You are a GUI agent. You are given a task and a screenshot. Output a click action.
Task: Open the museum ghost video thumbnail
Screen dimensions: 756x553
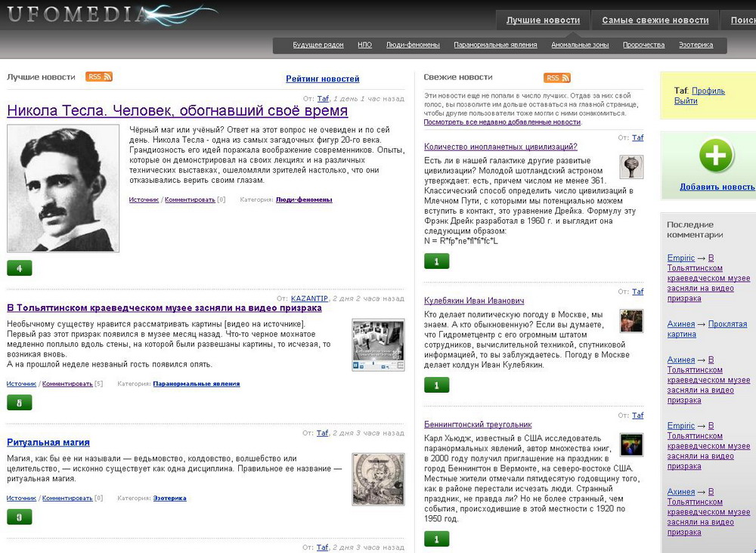pos(378,344)
